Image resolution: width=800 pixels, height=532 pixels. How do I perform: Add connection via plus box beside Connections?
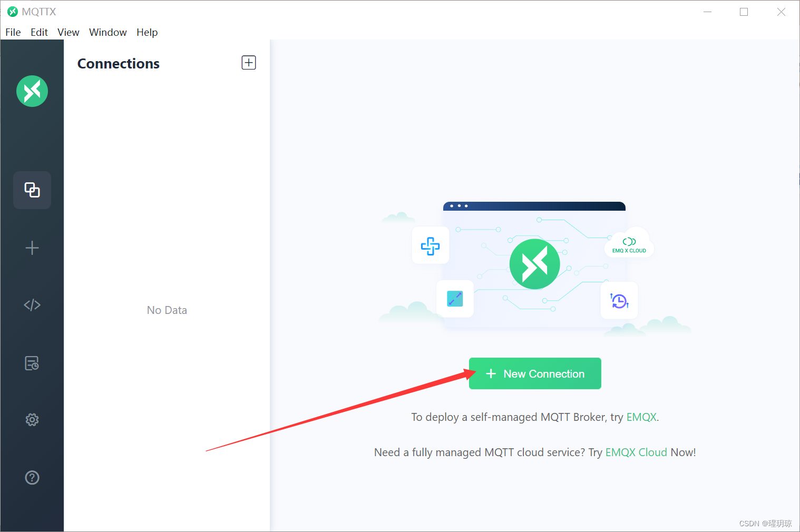click(249, 63)
